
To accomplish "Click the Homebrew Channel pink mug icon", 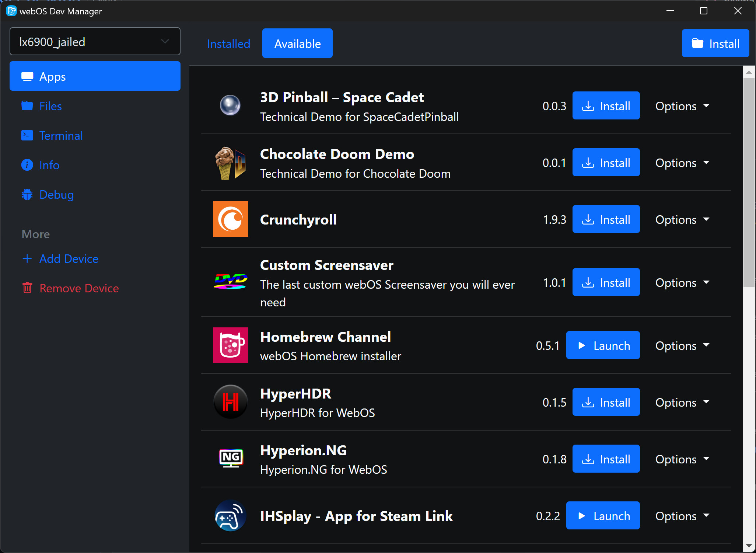I will [x=231, y=345].
